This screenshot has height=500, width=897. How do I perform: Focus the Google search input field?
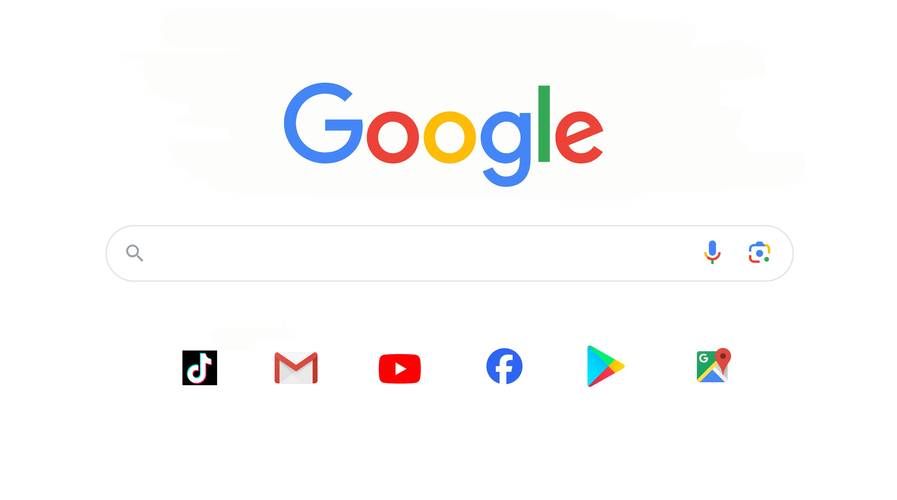[x=420, y=253]
